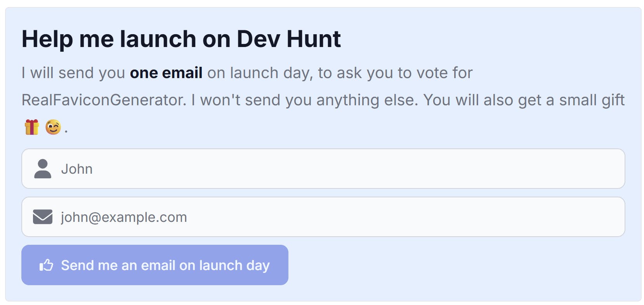Click Send me an email on launch day

(x=155, y=265)
